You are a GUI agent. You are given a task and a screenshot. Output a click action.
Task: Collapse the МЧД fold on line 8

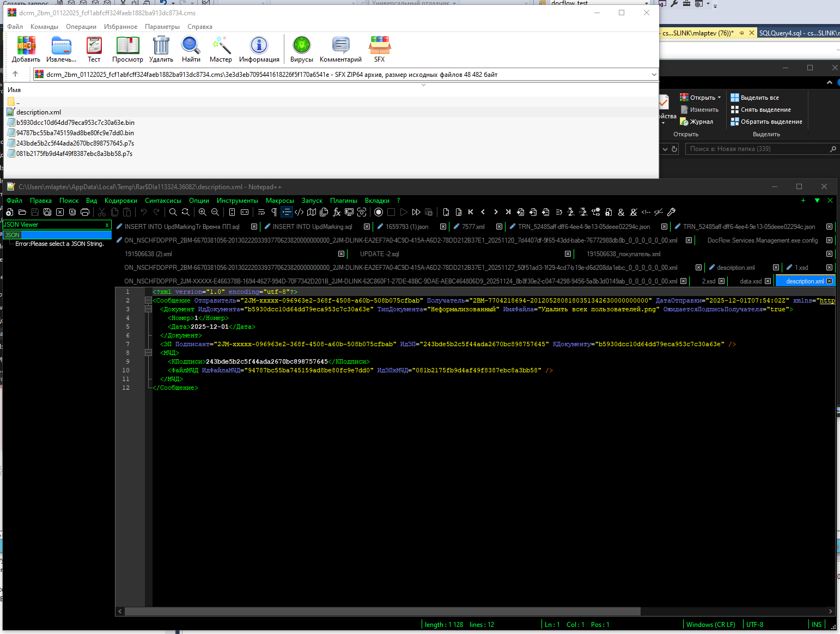(x=148, y=353)
